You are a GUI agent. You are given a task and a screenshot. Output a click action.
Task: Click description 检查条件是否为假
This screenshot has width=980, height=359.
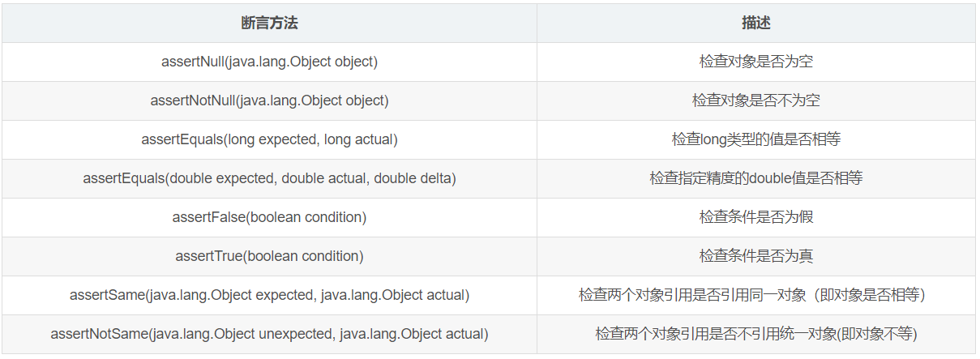pyautogui.click(x=755, y=217)
